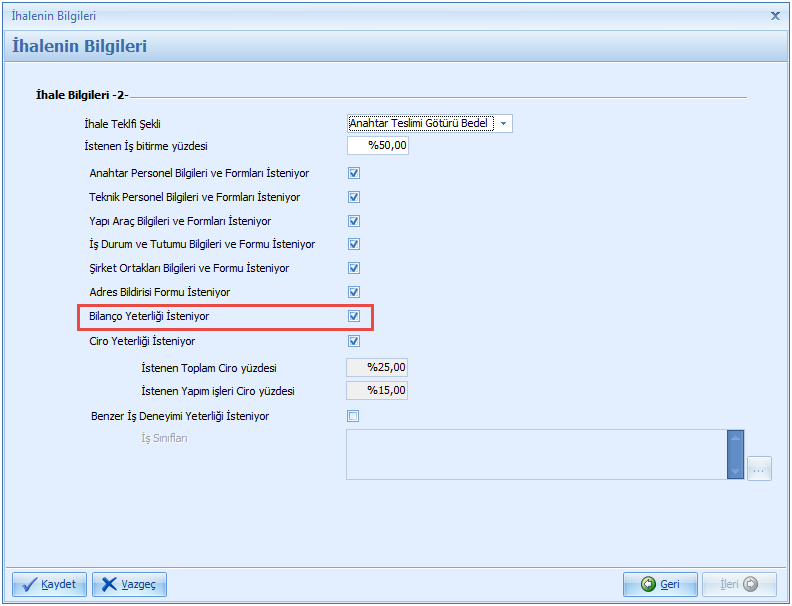792x606 pixels.
Task: Enable Benzer İş Deneyimi Yeterliği checkbox
Action: click(353, 416)
